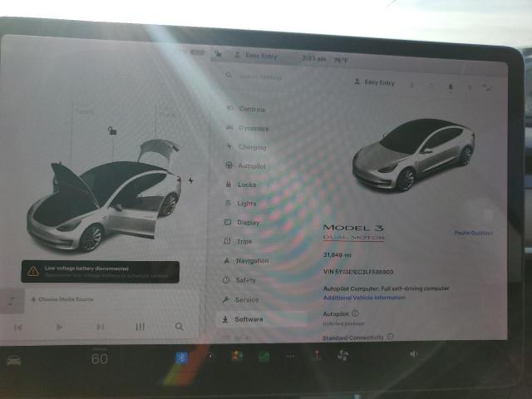Screen dimensions: 532x399
Task: Open the dashcam icon in the bottom bar
Action: point(210,356)
